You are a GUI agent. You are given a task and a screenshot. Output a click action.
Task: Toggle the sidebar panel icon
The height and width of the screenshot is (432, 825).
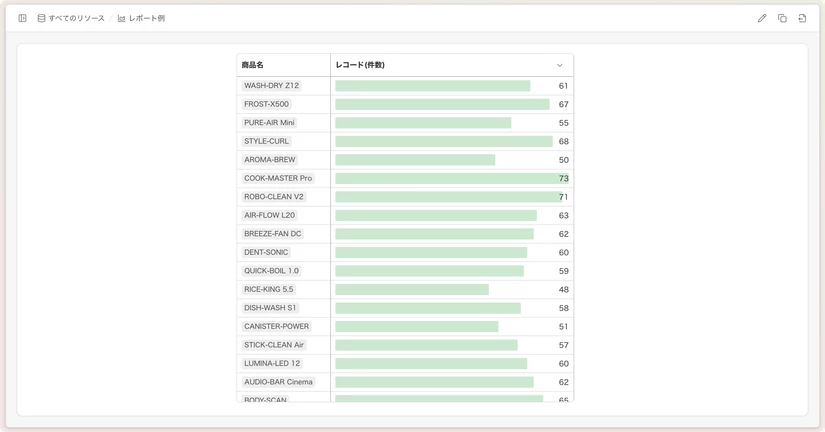tap(22, 18)
